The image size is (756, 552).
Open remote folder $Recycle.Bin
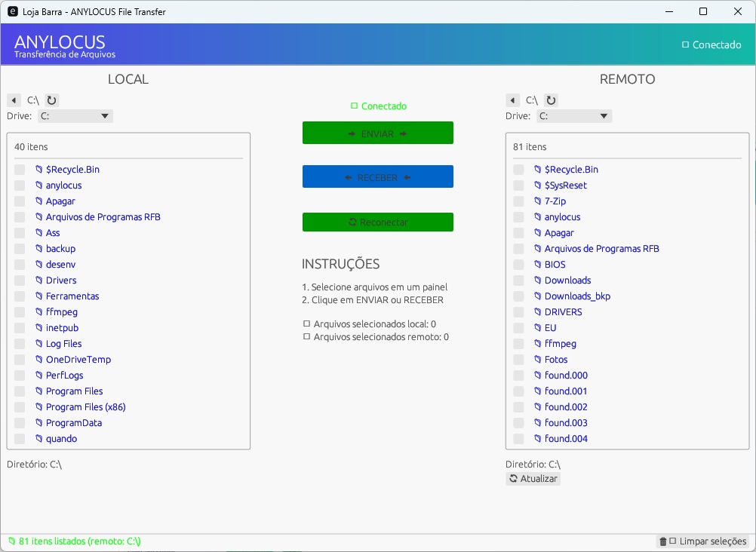point(571,169)
